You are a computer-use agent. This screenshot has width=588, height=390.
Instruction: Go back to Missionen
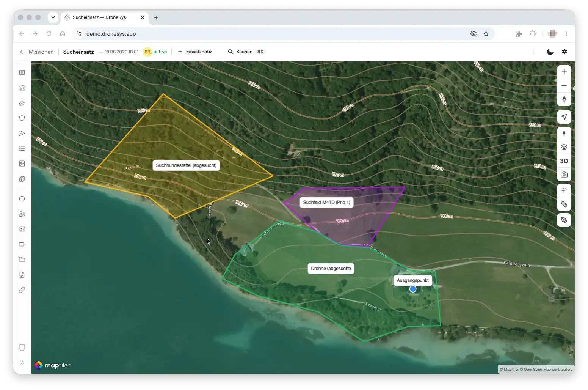(37, 52)
